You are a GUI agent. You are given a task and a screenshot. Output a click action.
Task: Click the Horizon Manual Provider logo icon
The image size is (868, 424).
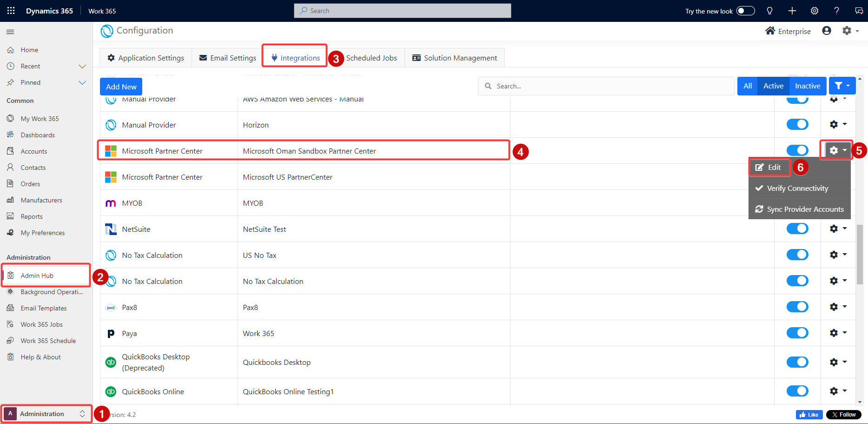pos(111,125)
